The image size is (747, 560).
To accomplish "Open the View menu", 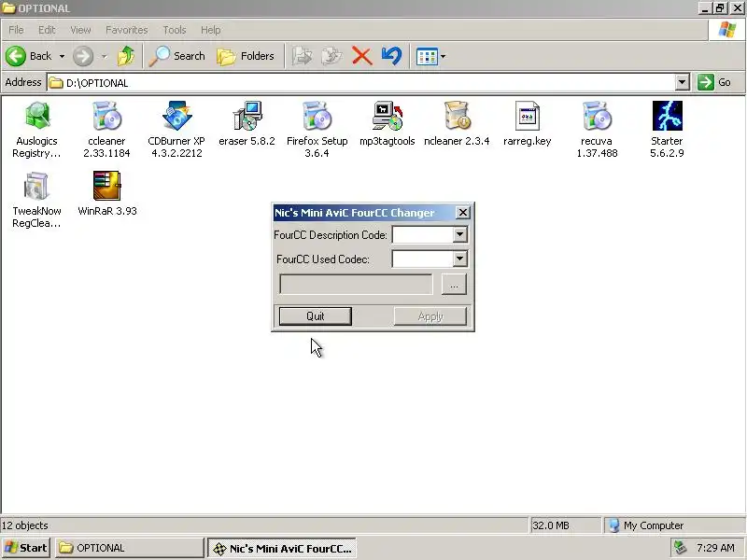I will tap(80, 30).
